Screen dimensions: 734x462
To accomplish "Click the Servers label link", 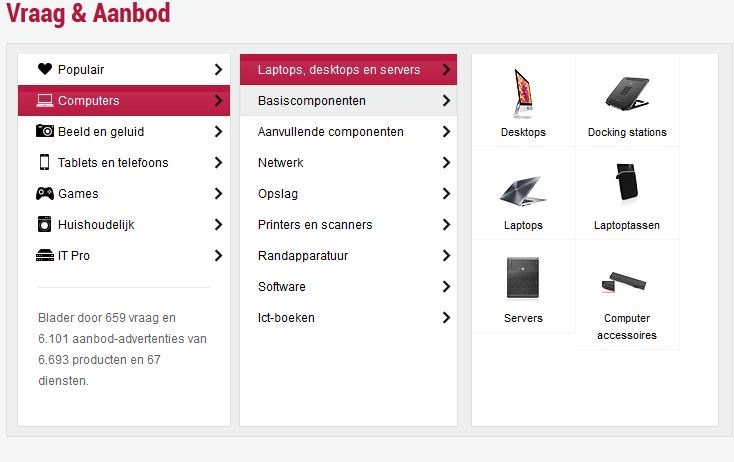I will 523,318.
